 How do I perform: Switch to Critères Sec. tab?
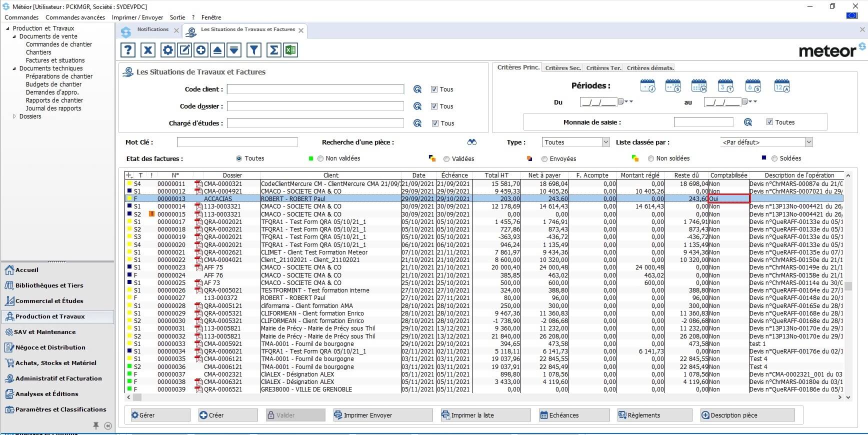pyautogui.click(x=563, y=68)
